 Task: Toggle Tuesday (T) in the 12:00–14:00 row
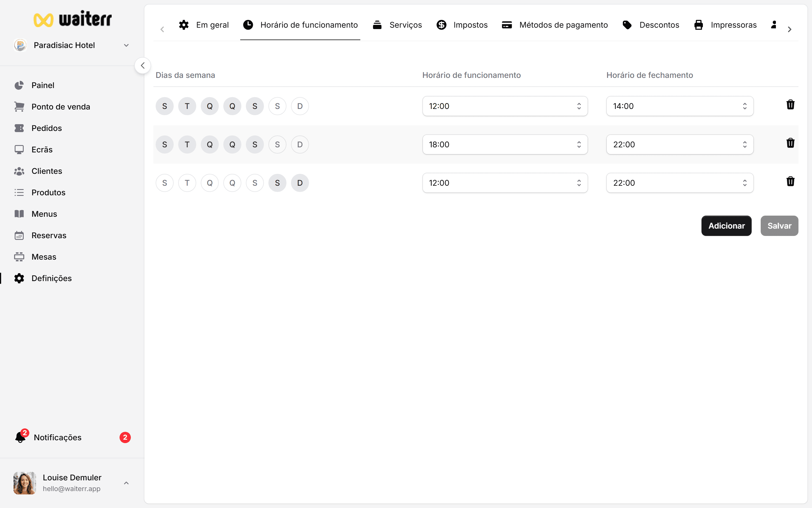(187, 106)
